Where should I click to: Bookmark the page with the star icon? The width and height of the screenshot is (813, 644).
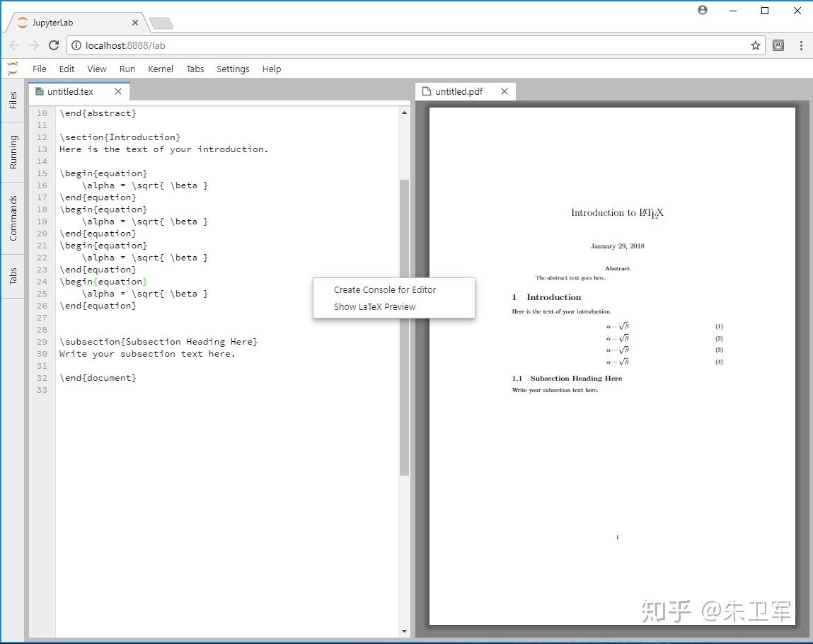pyautogui.click(x=756, y=45)
